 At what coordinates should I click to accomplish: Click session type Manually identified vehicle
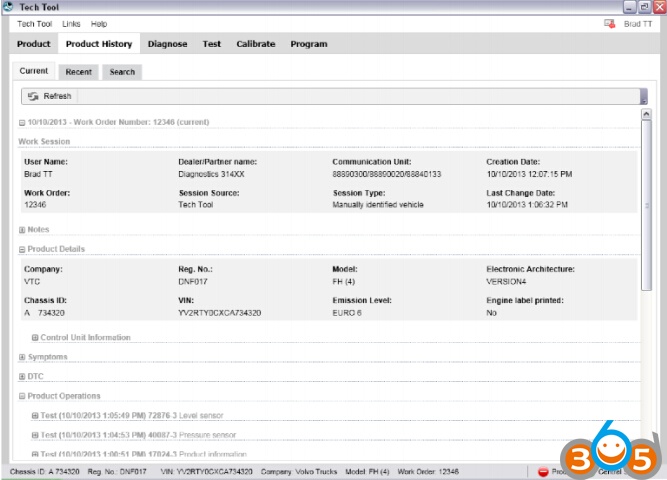coord(378,205)
